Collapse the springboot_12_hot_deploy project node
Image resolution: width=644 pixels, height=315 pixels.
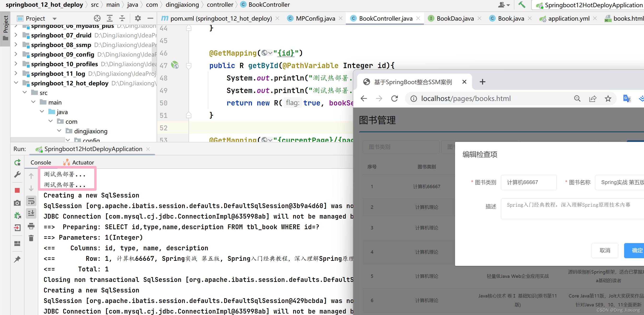(x=16, y=83)
